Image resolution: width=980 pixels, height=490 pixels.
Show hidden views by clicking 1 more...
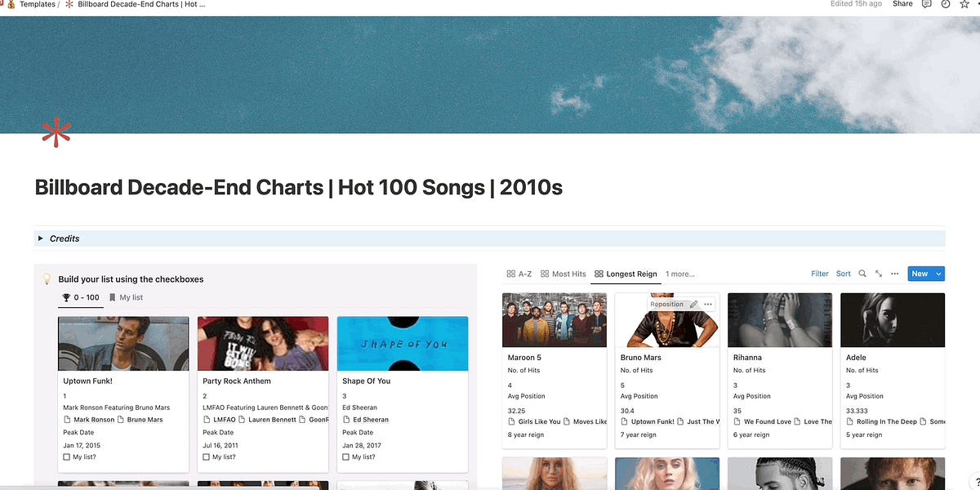pyautogui.click(x=679, y=274)
